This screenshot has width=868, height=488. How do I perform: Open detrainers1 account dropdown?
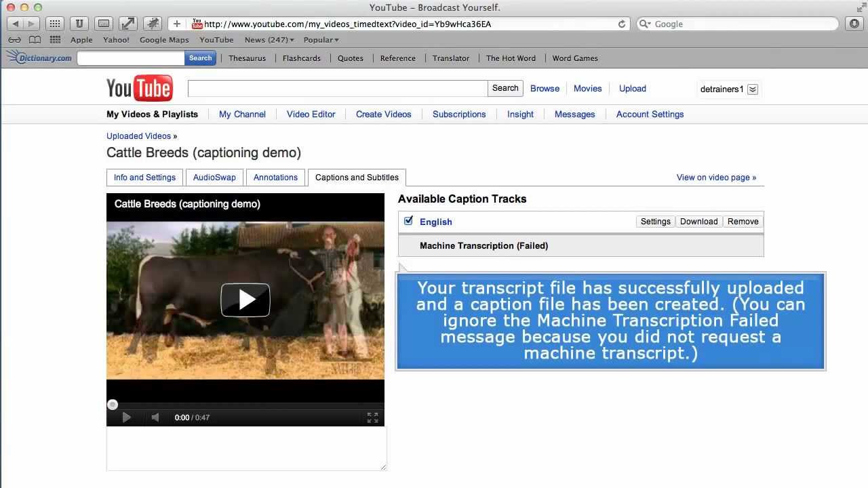point(752,89)
